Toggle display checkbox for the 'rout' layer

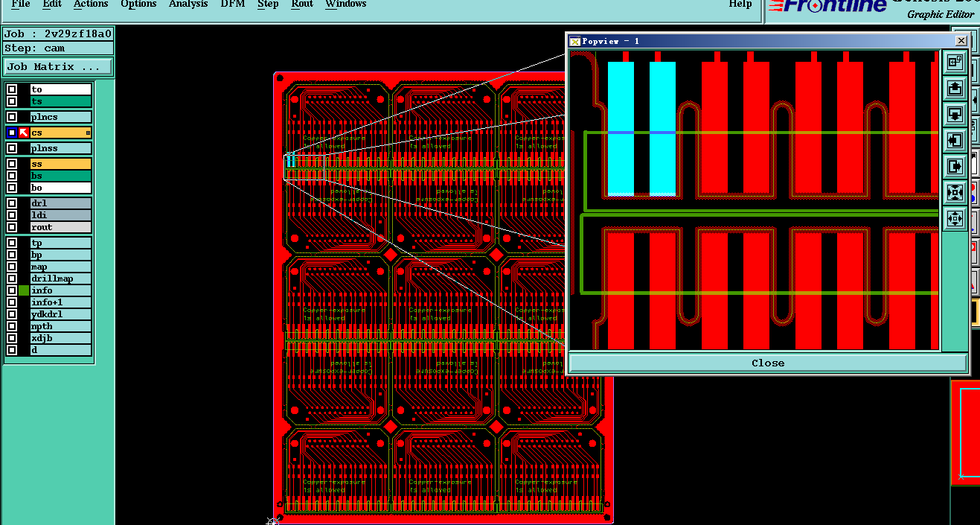coord(12,227)
